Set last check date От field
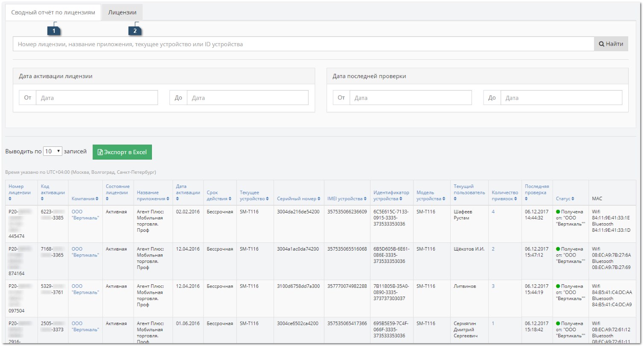 coord(411,98)
